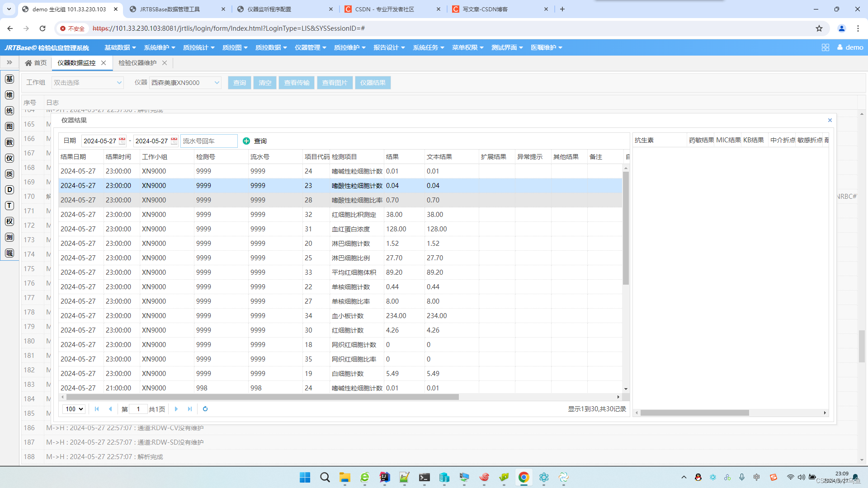Open end date calendar picker icon
Image resolution: width=868 pixels, height=488 pixels.
pyautogui.click(x=174, y=141)
